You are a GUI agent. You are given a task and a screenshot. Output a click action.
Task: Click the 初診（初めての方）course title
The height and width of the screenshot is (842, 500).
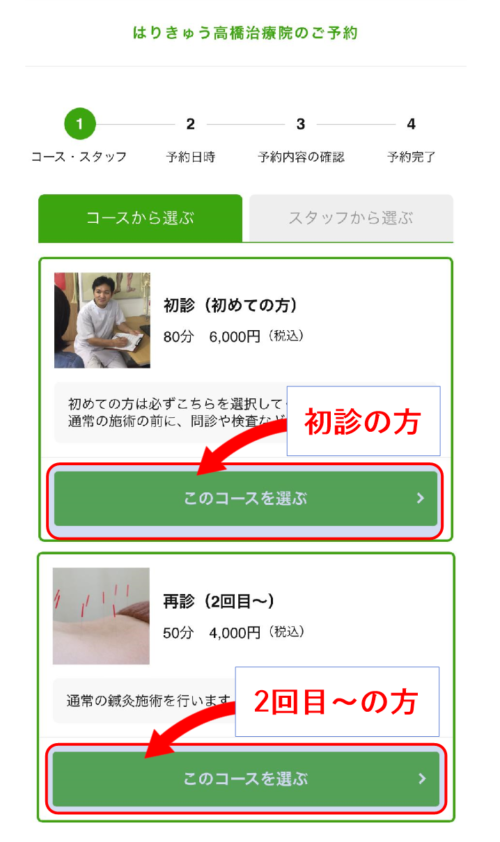tap(230, 306)
